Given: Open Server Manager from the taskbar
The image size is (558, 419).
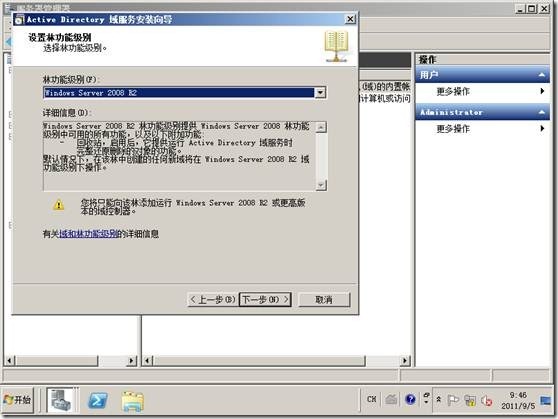Looking at the screenshot, I should [60, 400].
